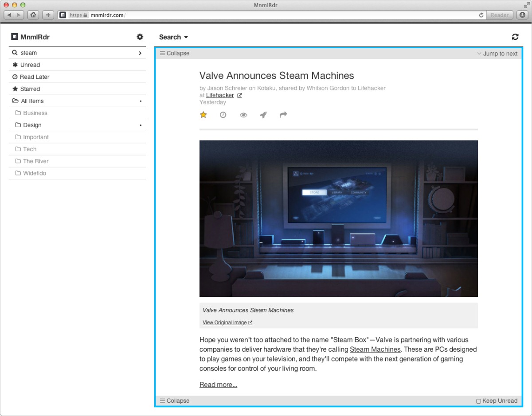Click the https lock indicator in address bar

tap(78, 15)
